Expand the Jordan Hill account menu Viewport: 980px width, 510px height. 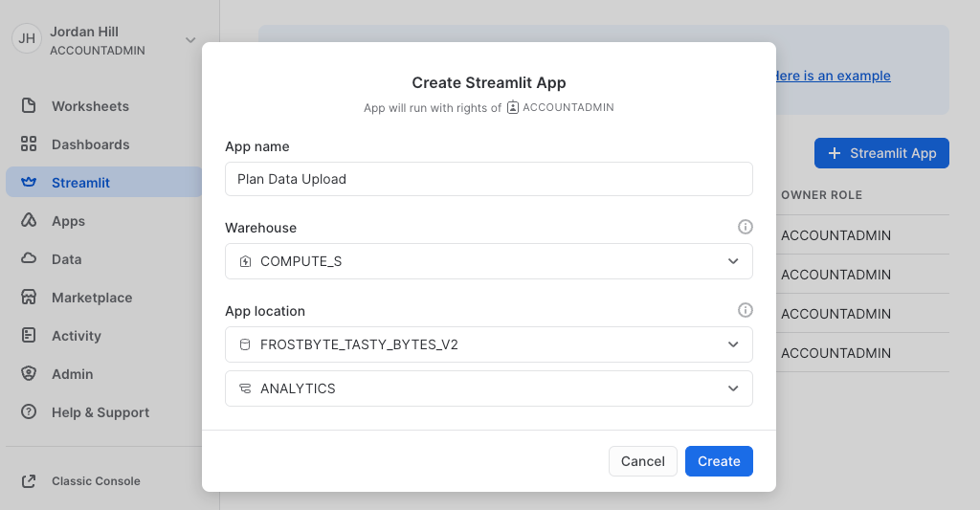point(190,40)
